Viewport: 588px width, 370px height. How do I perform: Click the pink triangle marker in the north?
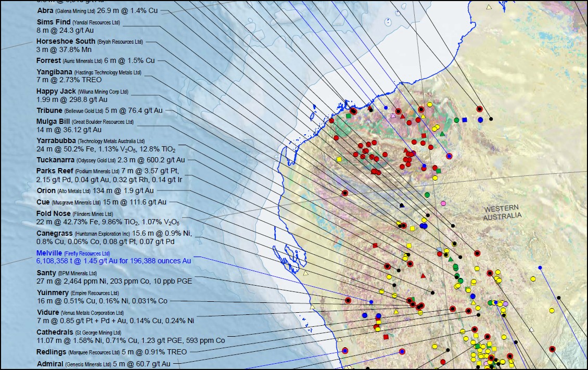click(393, 116)
